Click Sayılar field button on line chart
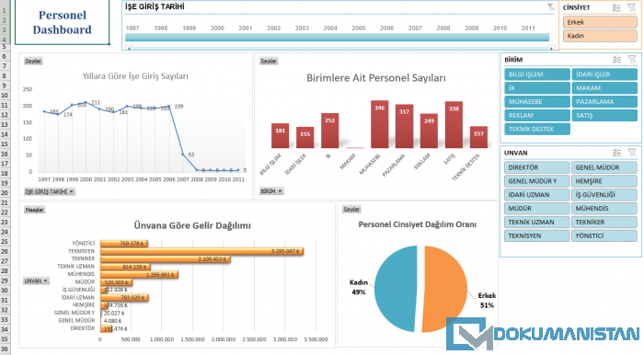Image resolution: width=644 pixels, height=355 pixels. click(33, 61)
